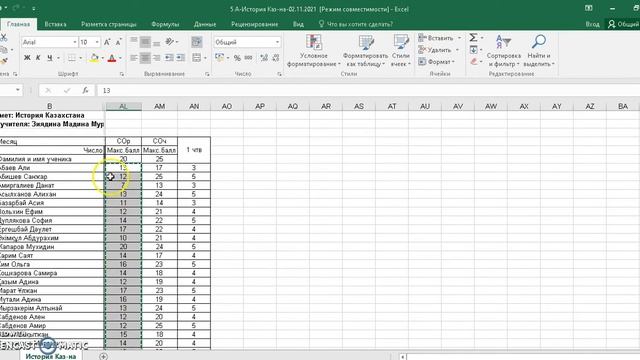The height and width of the screenshot is (360, 640).
Task: Click the Fill down arrow icon
Action: [473, 50]
